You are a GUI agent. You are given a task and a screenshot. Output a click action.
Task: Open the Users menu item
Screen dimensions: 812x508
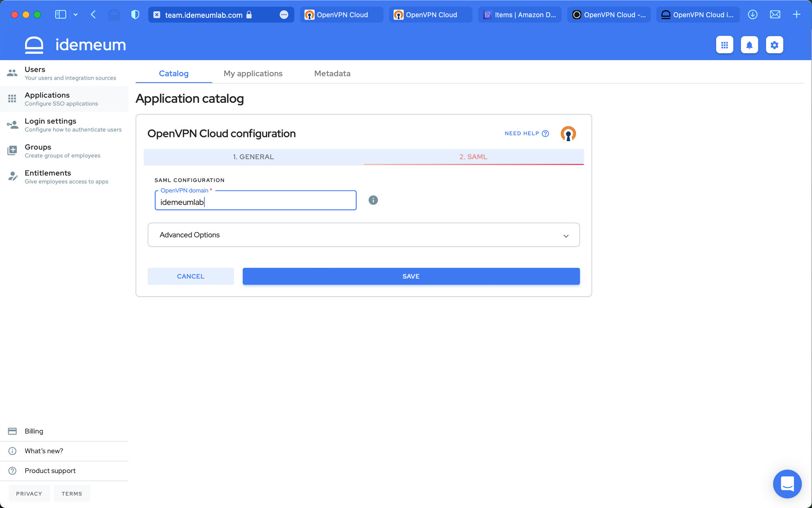pyautogui.click(x=64, y=73)
